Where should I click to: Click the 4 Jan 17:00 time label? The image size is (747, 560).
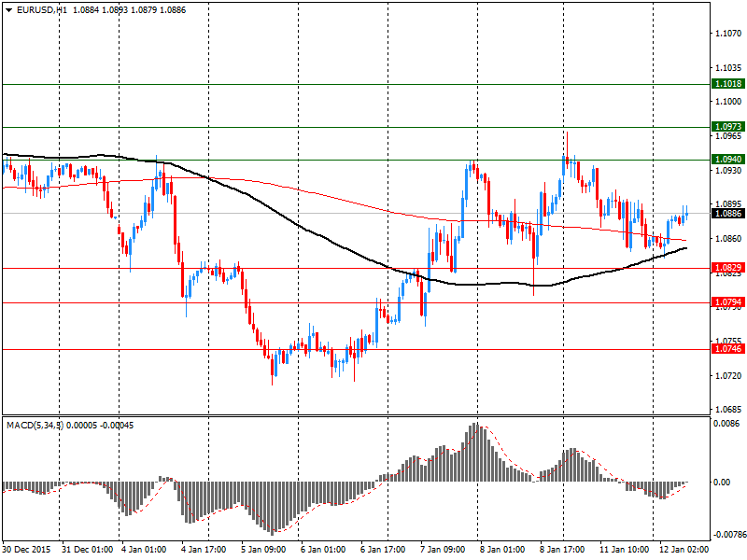(x=204, y=550)
